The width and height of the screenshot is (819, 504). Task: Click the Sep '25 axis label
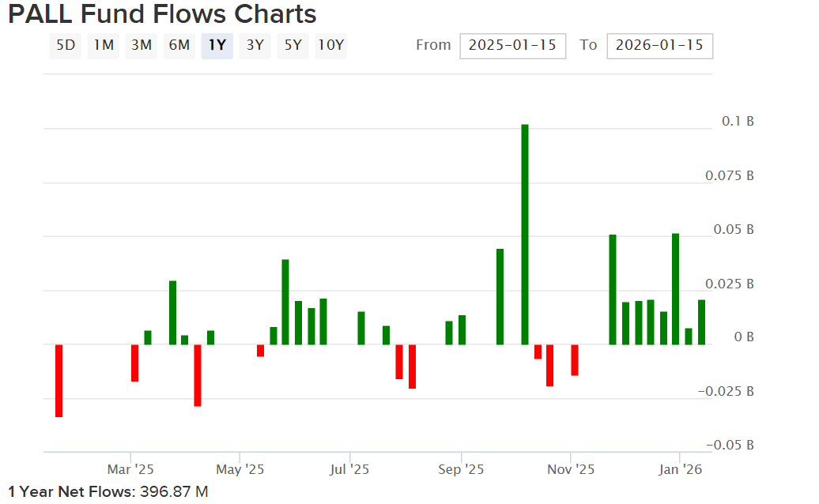pos(461,469)
